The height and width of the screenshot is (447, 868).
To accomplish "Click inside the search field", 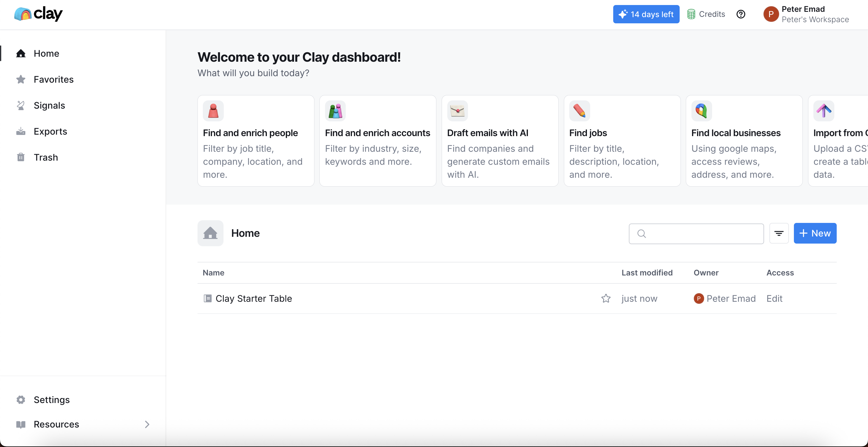I will pyautogui.click(x=696, y=233).
